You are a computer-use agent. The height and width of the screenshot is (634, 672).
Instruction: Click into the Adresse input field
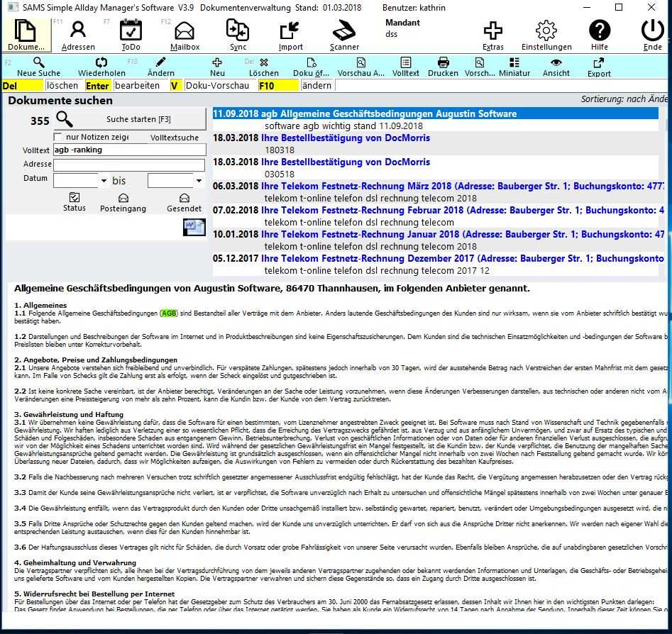pyautogui.click(x=129, y=165)
